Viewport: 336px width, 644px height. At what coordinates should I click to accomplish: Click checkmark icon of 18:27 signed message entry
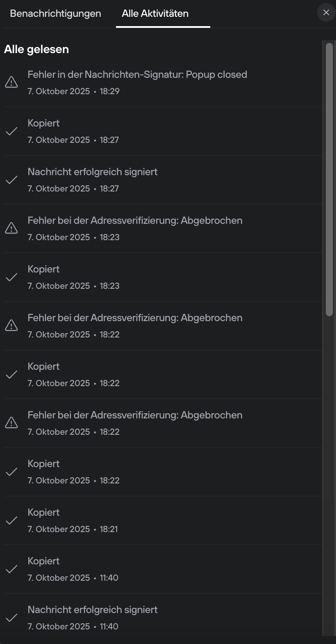pyautogui.click(x=11, y=180)
